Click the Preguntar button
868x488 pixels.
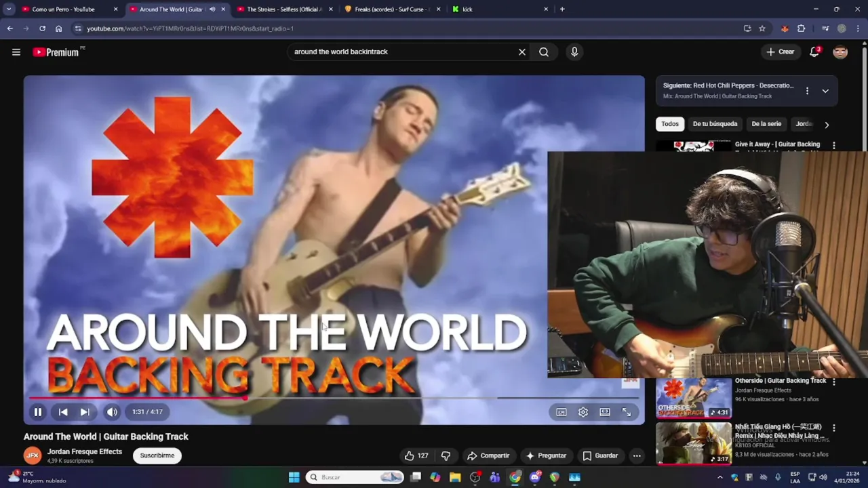coord(546,455)
